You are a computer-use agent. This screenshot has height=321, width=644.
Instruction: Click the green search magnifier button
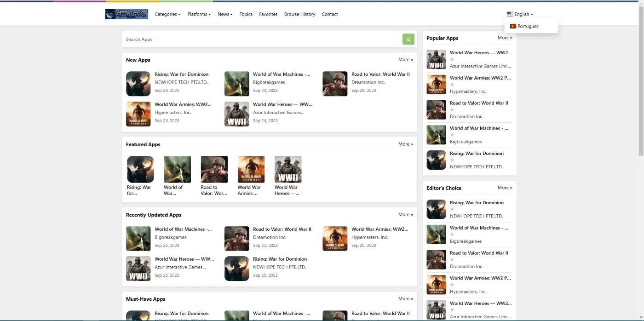(x=408, y=39)
